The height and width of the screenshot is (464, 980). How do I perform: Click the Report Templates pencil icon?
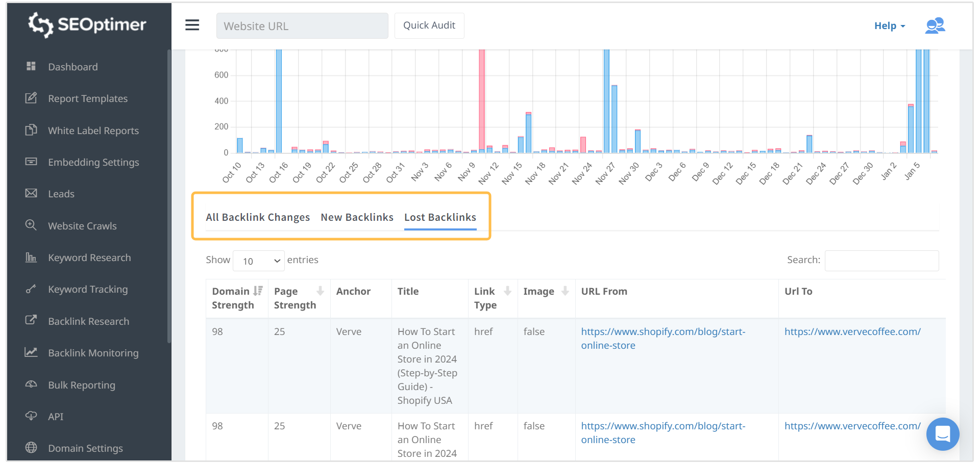[x=31, y=98]
